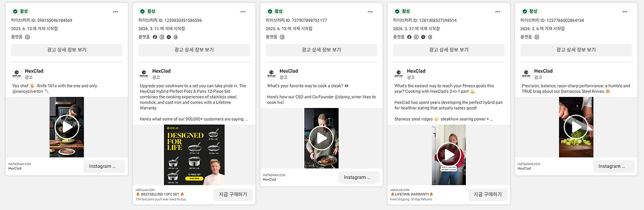Screen dimensions: 644x210
Task: Open HexClad advertiser name on 12-Piece Set ad
Action: tap(162, 71)
